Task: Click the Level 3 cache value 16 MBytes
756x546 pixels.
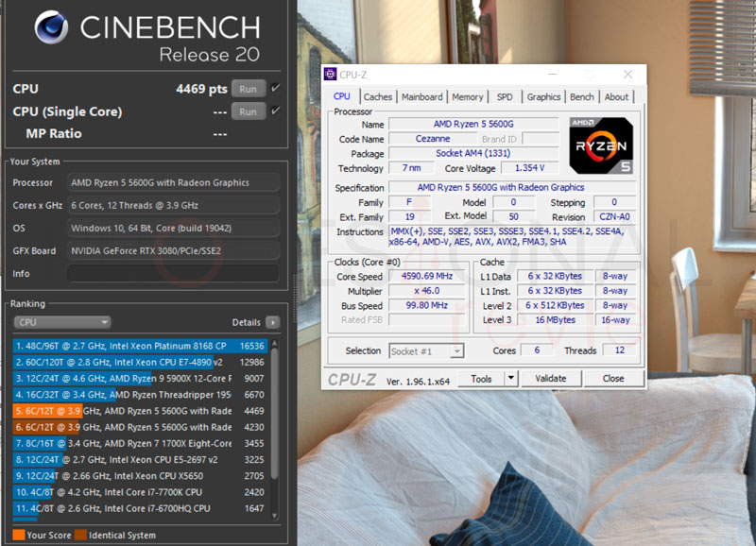Action: tap(555, 320)
